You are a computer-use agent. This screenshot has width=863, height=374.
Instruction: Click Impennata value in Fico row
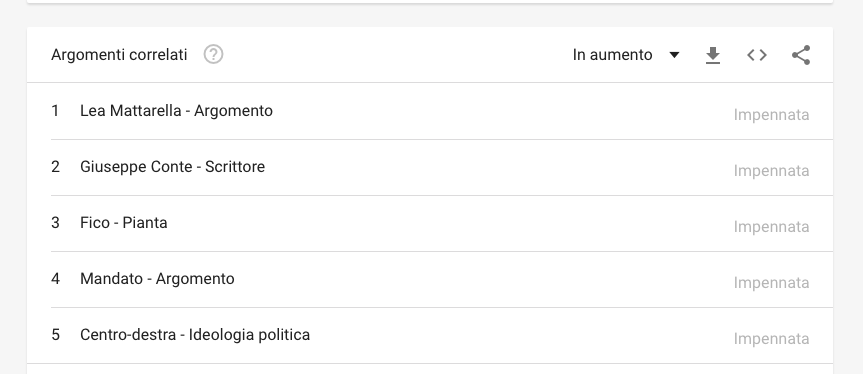771,227
